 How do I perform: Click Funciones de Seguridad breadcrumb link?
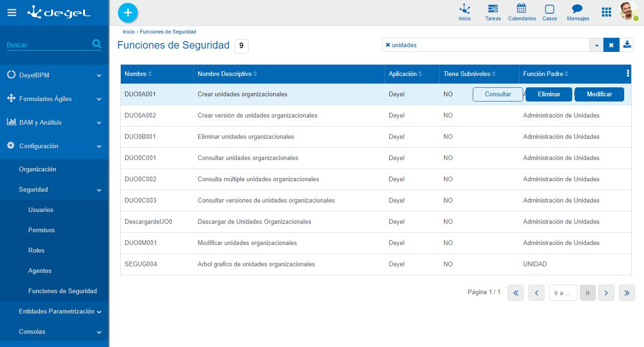[168, 32]
